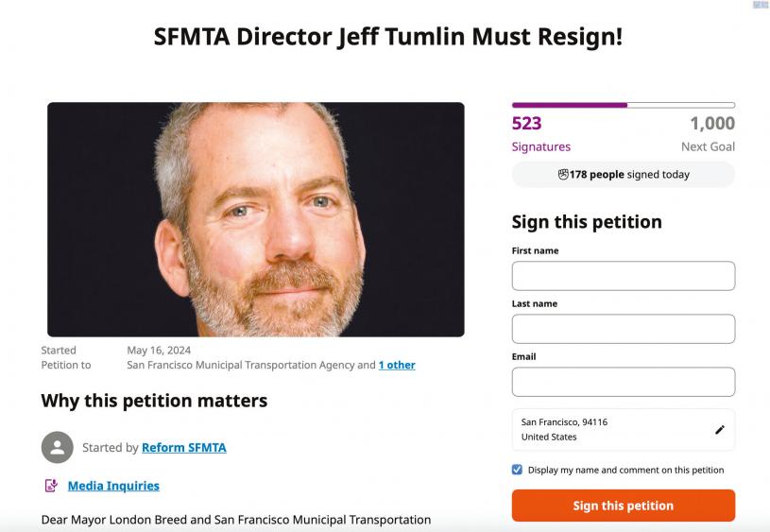The height and width of the screenshot is (532, 770).
Task: Visit the Reform SFMTA profile link
Action: (184, 448)
